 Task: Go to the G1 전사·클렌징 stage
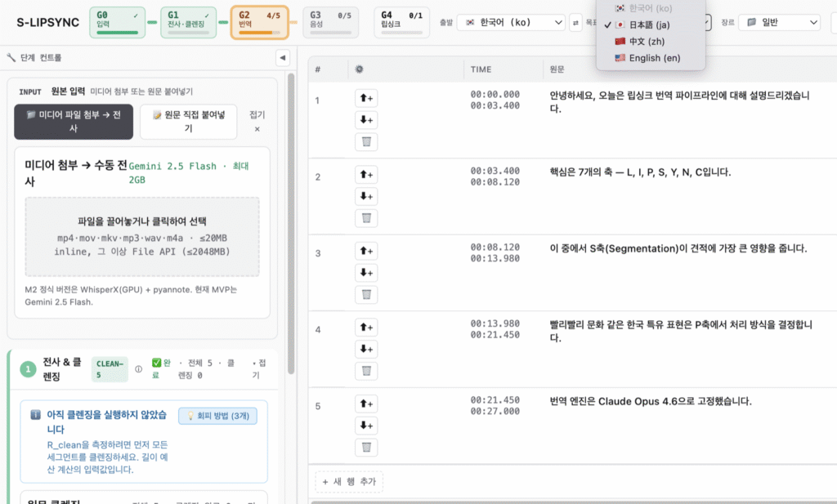[x=189, y=22]
